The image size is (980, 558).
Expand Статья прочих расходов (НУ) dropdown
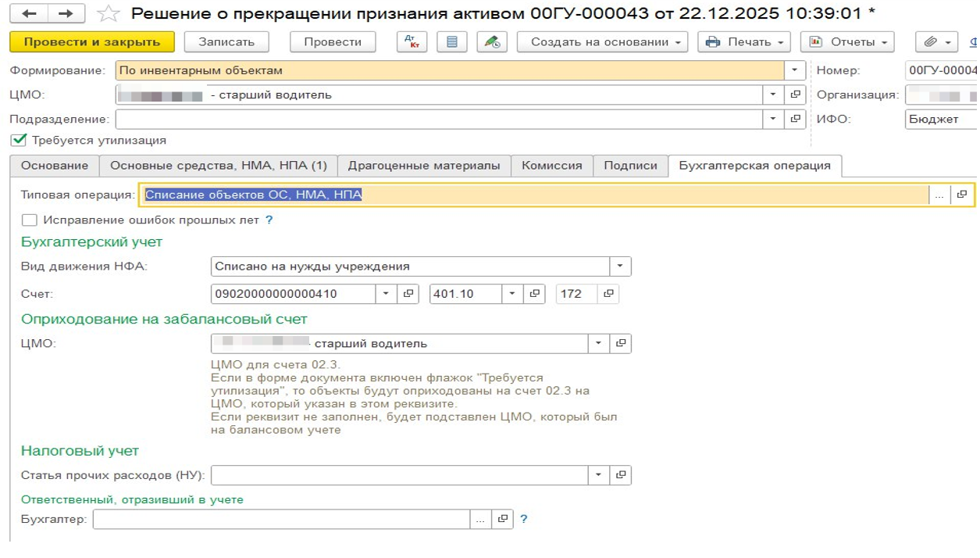pyautogui.click(x=599, y=475)
